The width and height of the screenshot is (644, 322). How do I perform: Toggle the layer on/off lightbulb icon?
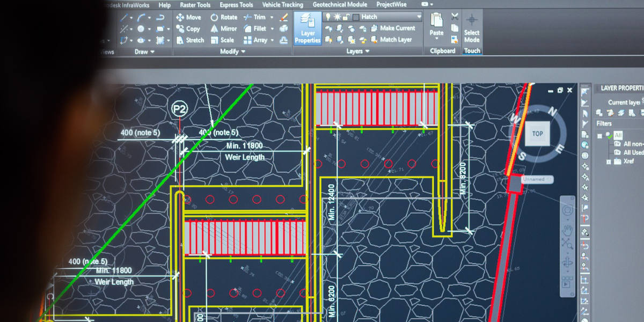328,17
